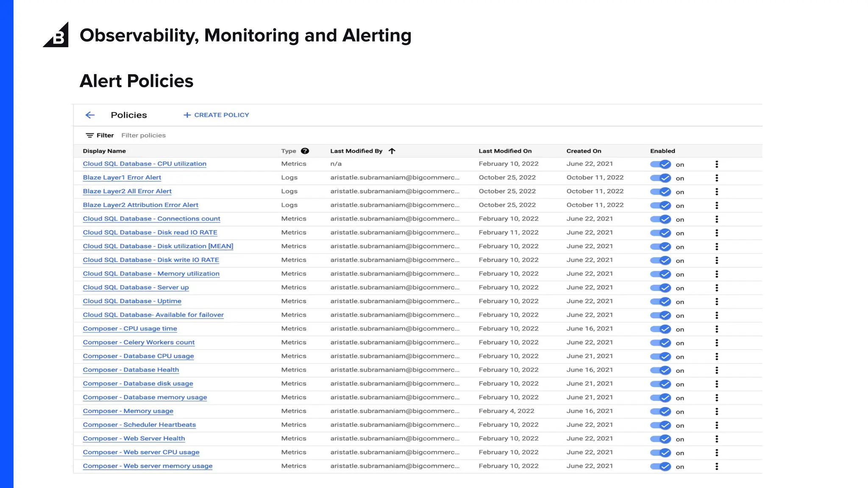
Task: Open Blaze Layer2 Attribution Error Alert link
Action: click(x=140, y=205)
